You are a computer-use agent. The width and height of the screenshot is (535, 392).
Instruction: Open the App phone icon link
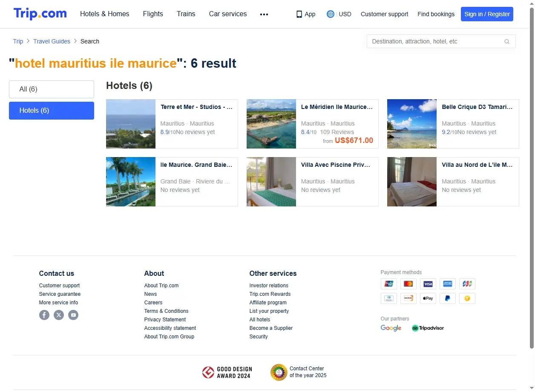pyautogui.click(x=306, y=14)
